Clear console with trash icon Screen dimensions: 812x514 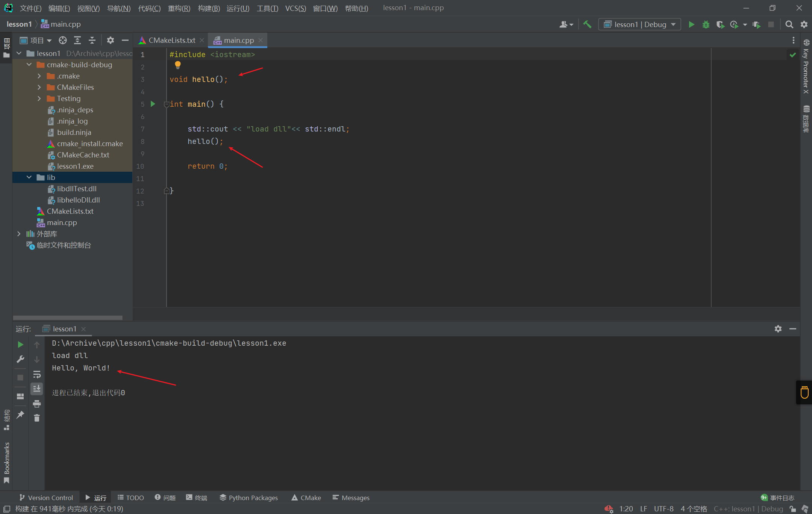click(x=37, y=418)
